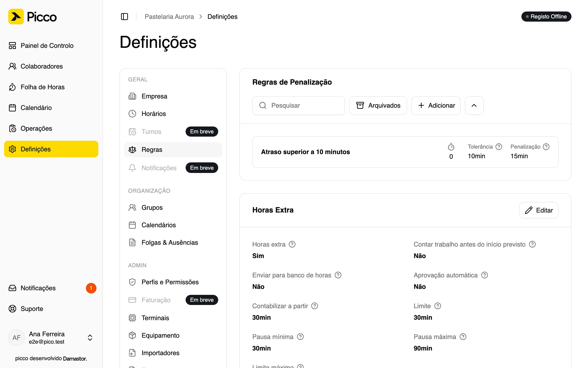Select Empresa settings section

point(173,96)
